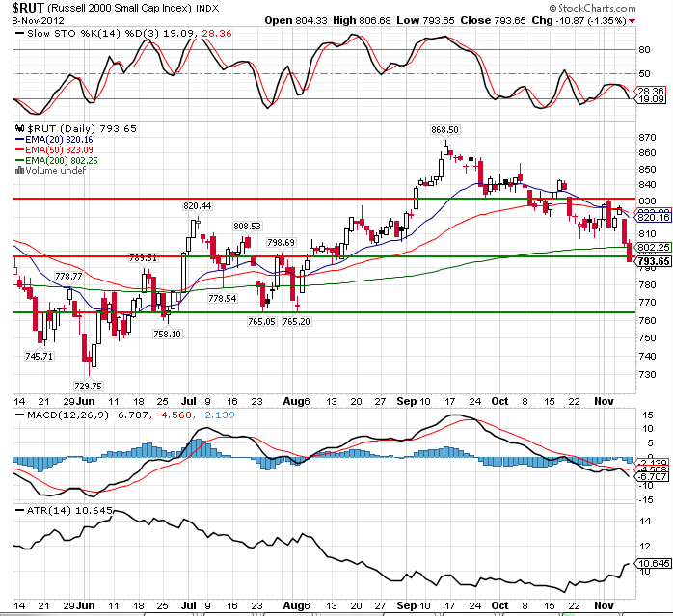Click the 868.50 peak price annotation
The height and width of the screenshot is (616, 673).
click(x=444, y=129)
